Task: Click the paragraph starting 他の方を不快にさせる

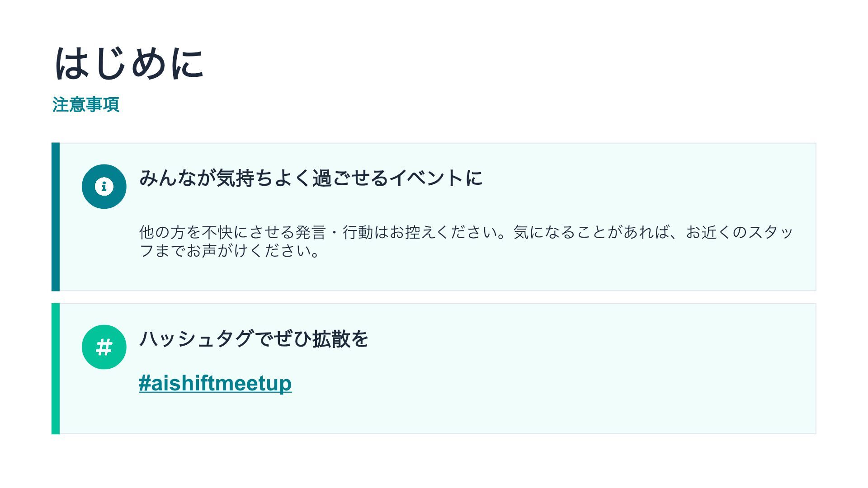Action: [x=466, y=241]
